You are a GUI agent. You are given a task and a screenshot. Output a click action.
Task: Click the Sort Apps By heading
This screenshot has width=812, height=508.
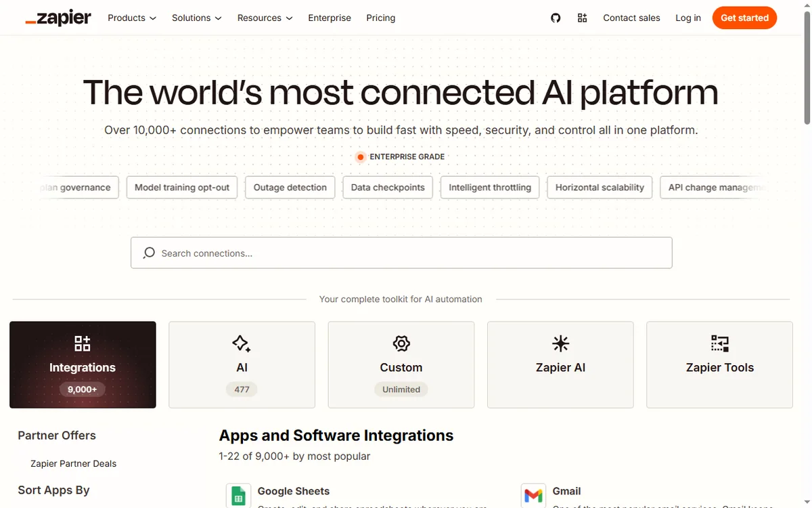53,490
